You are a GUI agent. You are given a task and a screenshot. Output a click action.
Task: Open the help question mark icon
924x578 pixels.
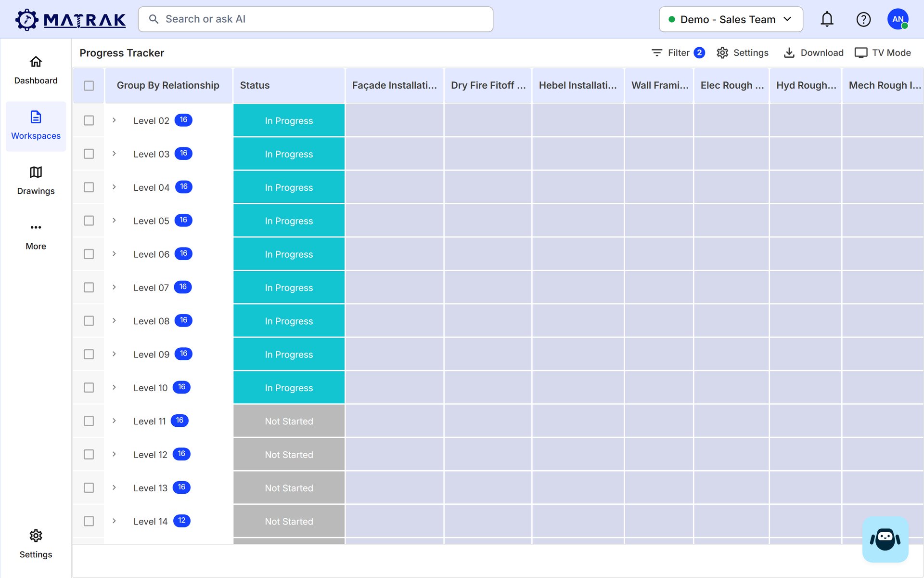[863, 19]
